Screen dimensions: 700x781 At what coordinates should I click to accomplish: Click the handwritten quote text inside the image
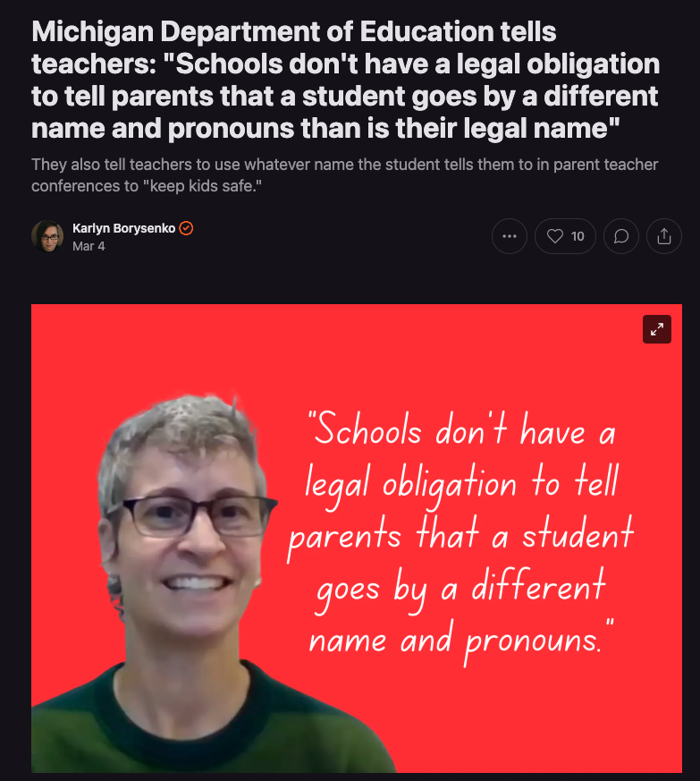point(460,536)
